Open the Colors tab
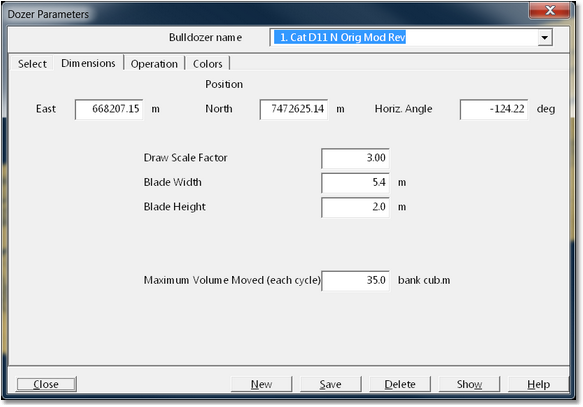Screen dimensions: 583x407 click(x=207, y=64)
